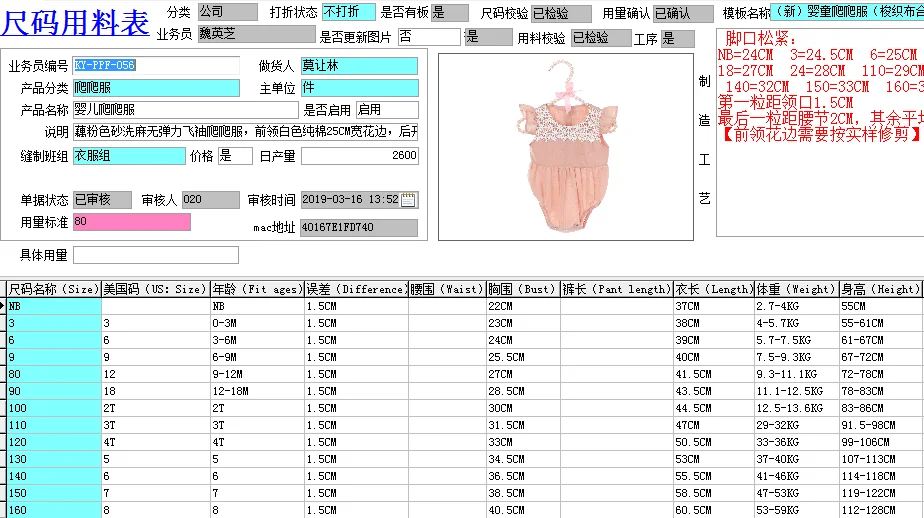The height and width of the screenshot is (518, 924).
Task: Click the 是否有板 field
Action: 450,12
